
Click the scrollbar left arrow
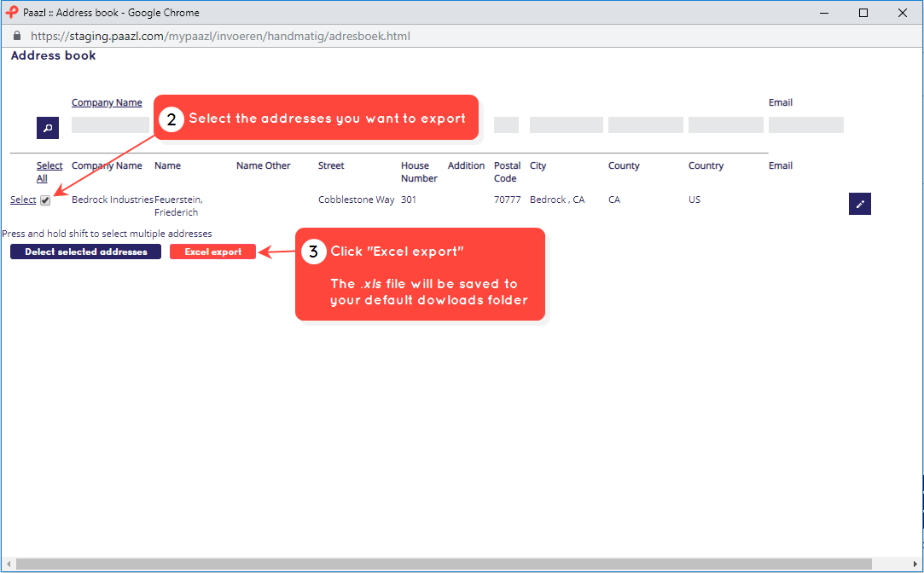pos(9,564)
